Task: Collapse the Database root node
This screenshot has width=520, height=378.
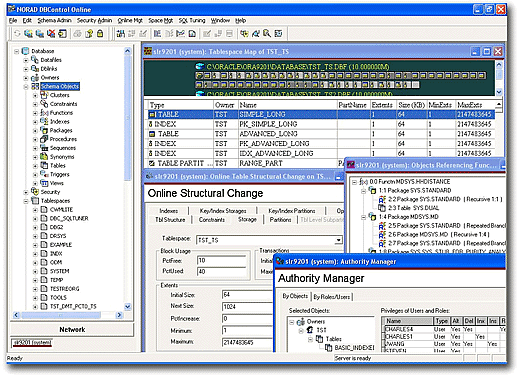Action: click(x=16, y=51)
